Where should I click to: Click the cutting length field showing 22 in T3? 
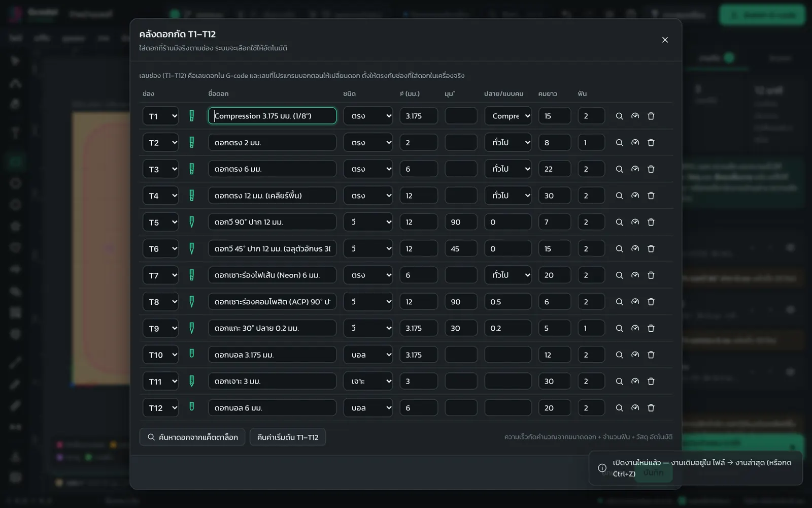point(555,169)
